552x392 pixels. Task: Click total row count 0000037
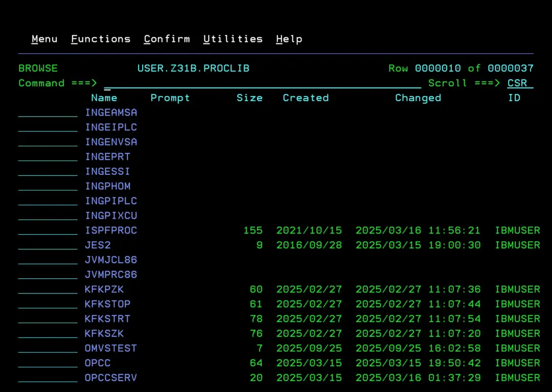511,68
